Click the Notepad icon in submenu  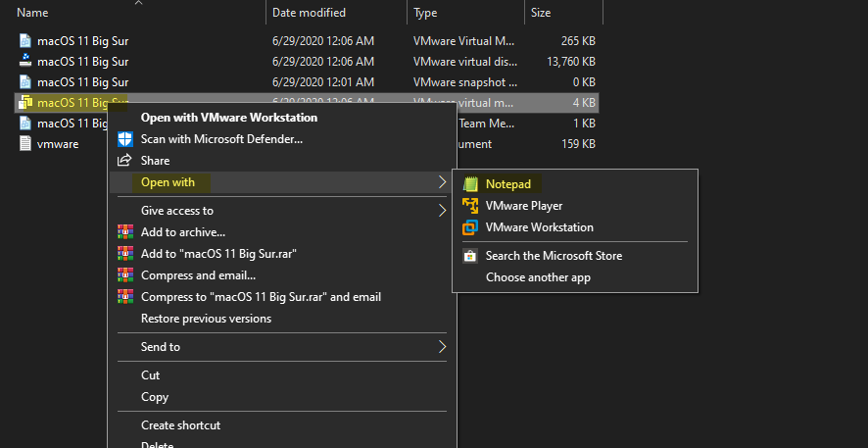(x=470, y=184)
